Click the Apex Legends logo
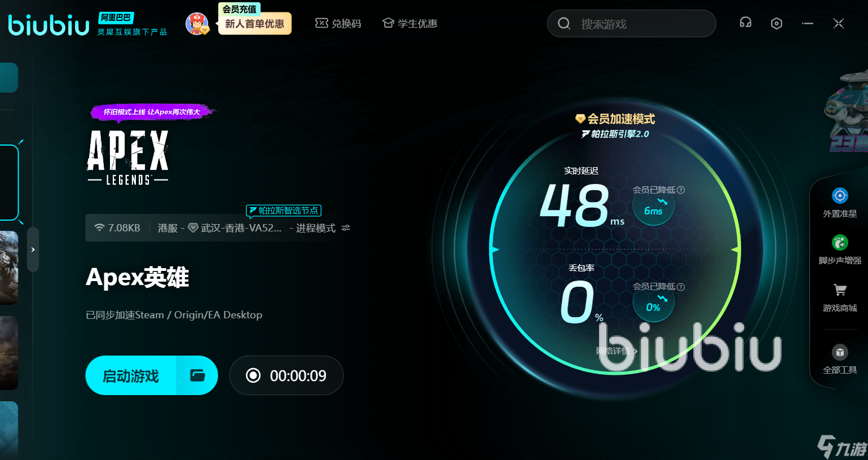 coord(128,158)
